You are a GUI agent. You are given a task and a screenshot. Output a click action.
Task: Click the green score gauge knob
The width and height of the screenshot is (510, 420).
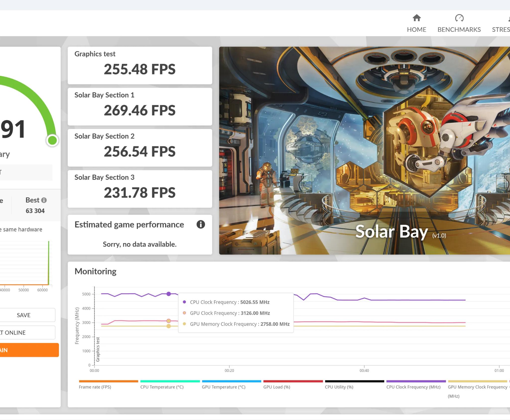click(52, 140)
